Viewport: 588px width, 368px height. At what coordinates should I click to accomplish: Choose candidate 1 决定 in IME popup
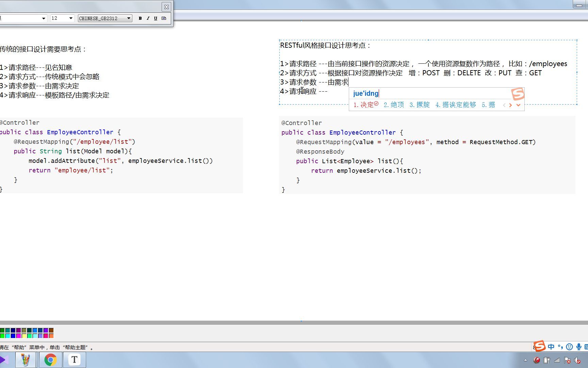pyautogui.click(x=366, y=105)
